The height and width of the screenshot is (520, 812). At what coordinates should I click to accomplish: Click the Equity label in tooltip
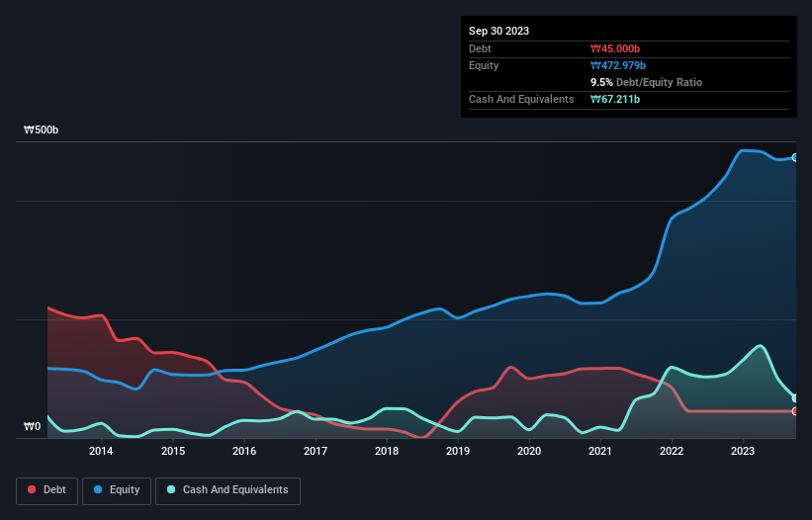pos(484,65)
